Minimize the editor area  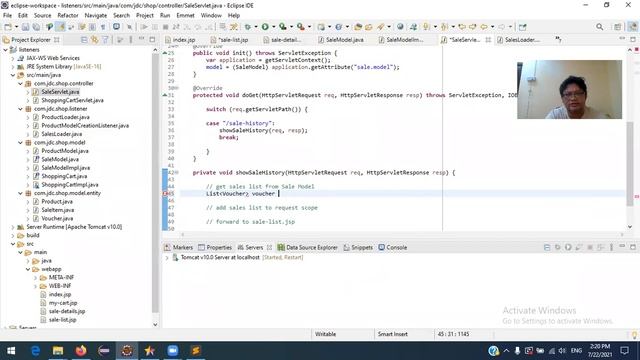click(x=622, y=39)
